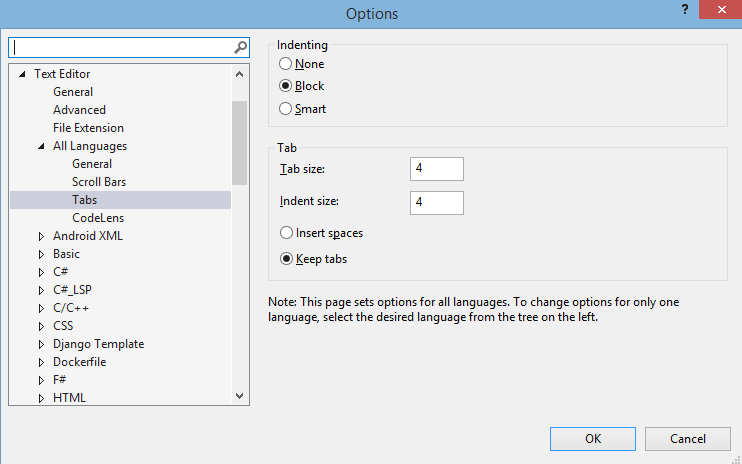
Task: Expand the Django Template node
Action: coord(41,344)
